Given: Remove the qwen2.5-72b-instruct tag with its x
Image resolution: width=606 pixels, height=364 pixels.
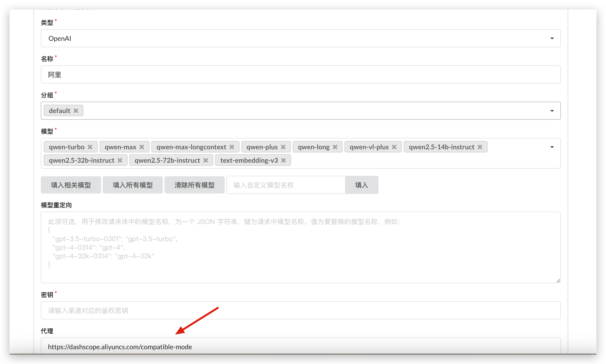Looking at the screenshot, I should pyautogui.click(x=206, y=161).
